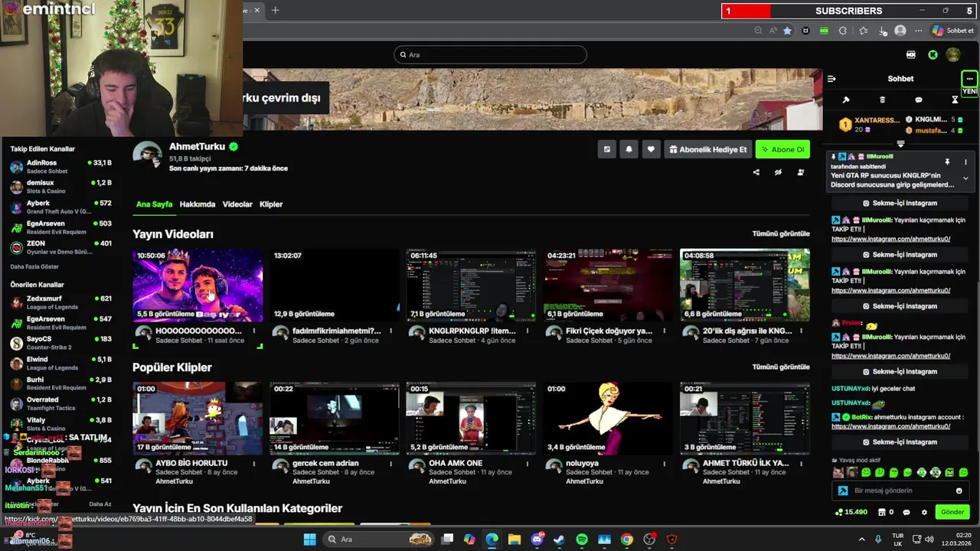Switch to the Ana Sayfa tab

(154, 204)
